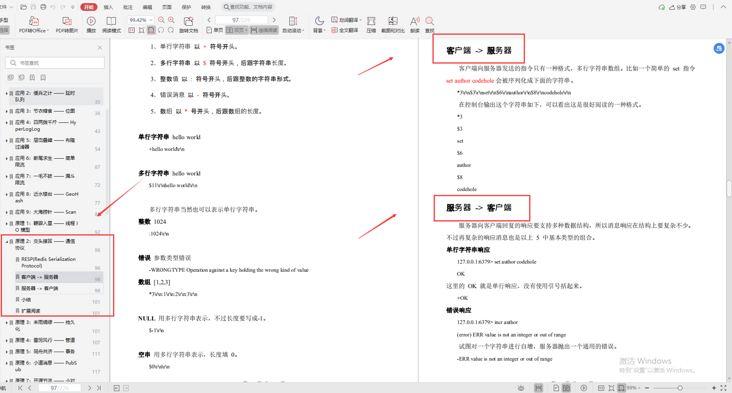
Task: Select 单页 single page view
Action: point(214,30)
